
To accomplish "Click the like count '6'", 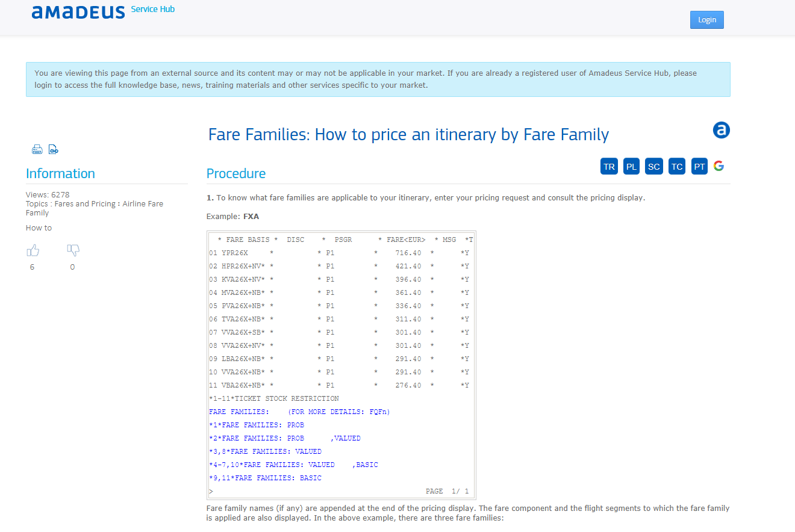I will click(x=32, y=267).
